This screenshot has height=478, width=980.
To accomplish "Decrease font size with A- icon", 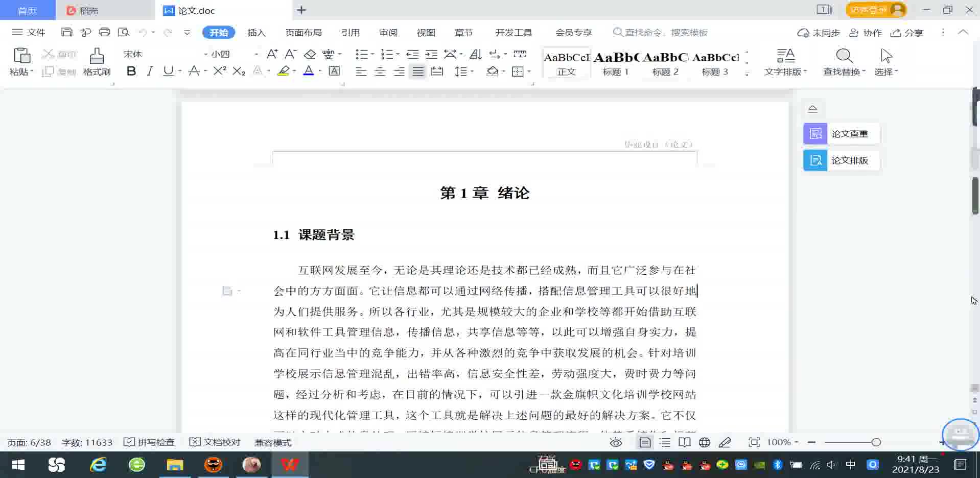I will pyautogui.click(x=290, y=54).
